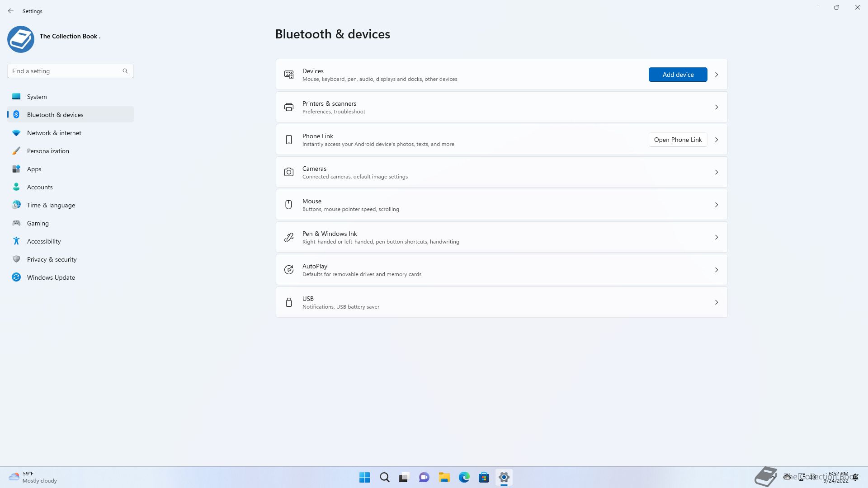The image size is (868, 488).
Task: Click the Windows Update sync icon
Action: coord(16,277)
